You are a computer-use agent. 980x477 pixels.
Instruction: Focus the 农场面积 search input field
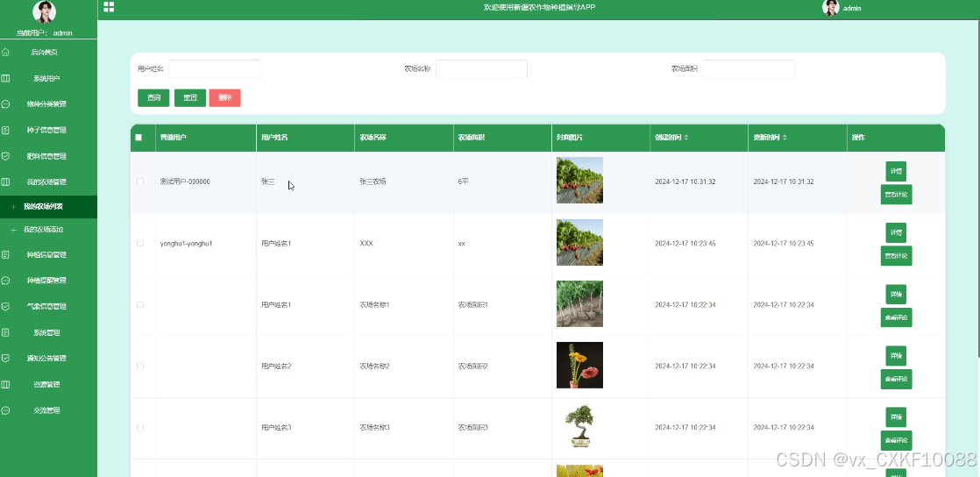(x=748, y=68)
